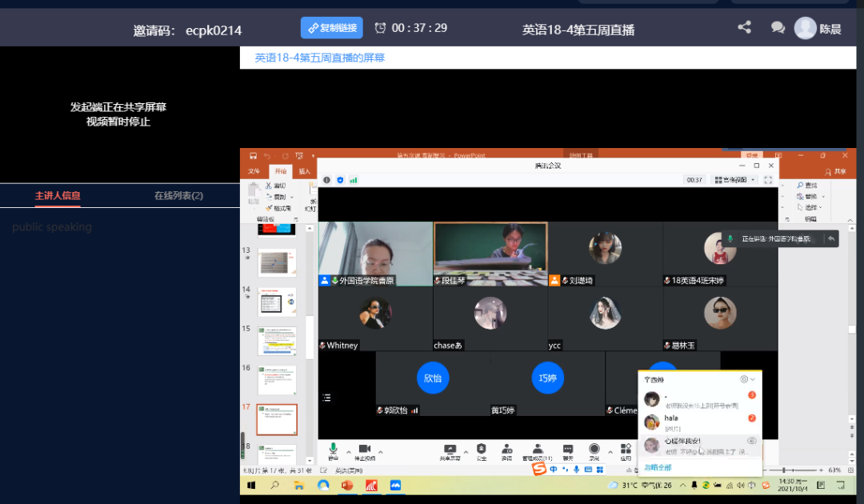Expand arrow next to the microphone button
Screen dimensions: 864x504
click(348, 452)
